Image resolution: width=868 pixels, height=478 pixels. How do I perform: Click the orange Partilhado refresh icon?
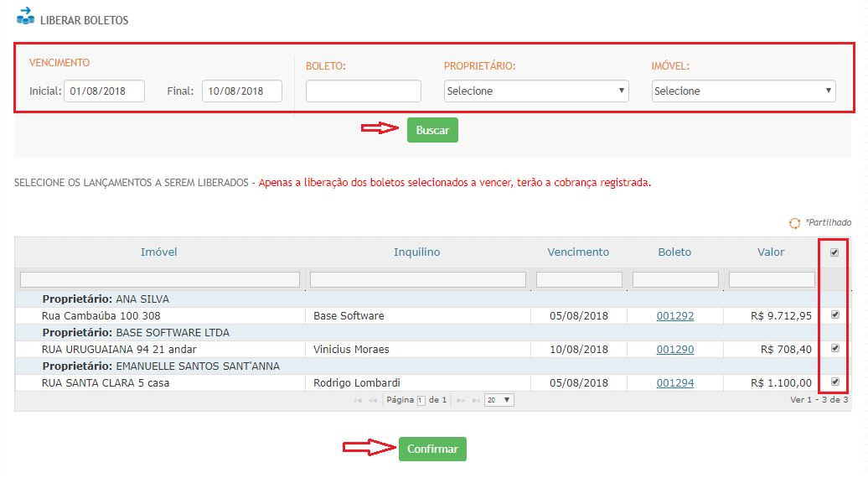click(x=794, y=223)
